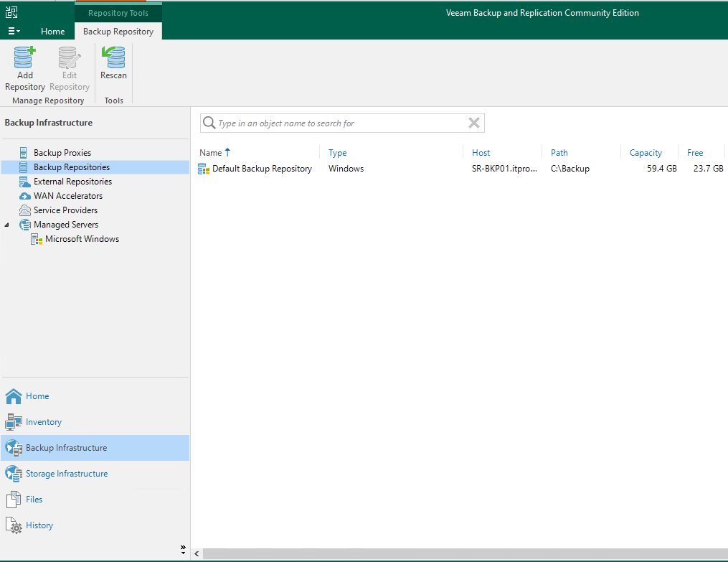The width and height of the screenshot is (728, 562).
Task: Collapse the Managed Servers tree node
Action: pos(8,225)
